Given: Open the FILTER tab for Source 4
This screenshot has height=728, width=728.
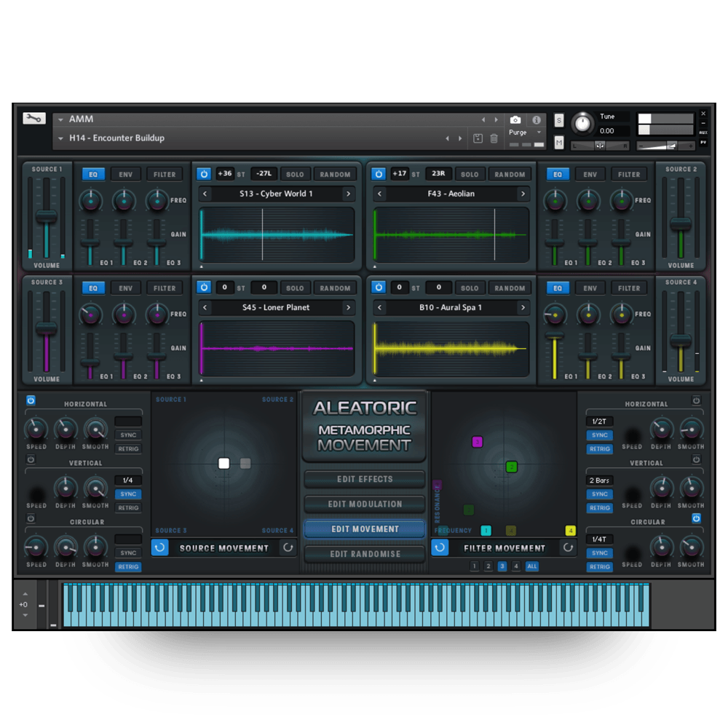Looking at the screenshot, I should (629, 288).
